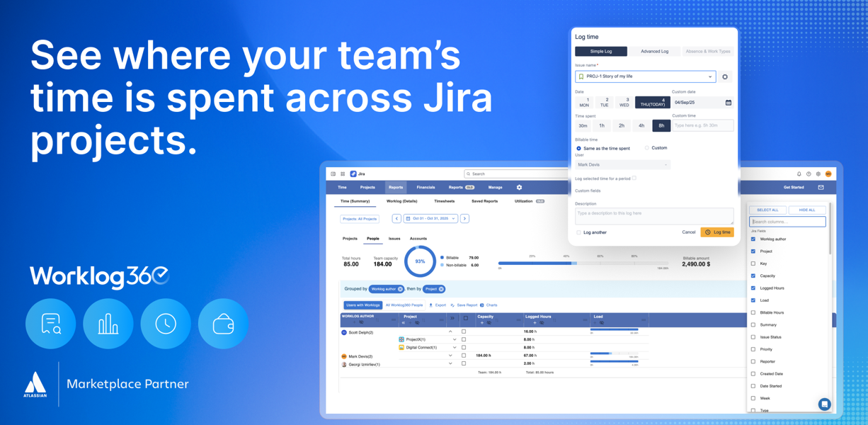Image resolution: width=868 pixels, height=425 pixels.
Task: Click the Description text area
Action: click(x=654, y=216)
